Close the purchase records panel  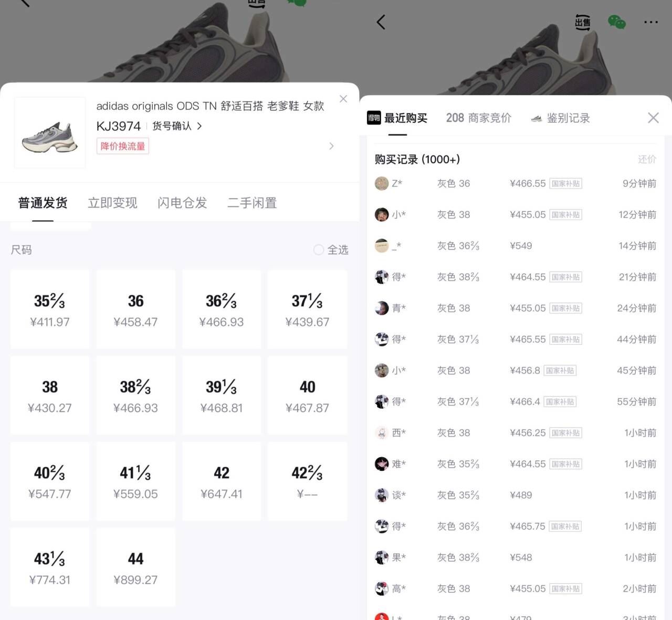click(653, 118)
